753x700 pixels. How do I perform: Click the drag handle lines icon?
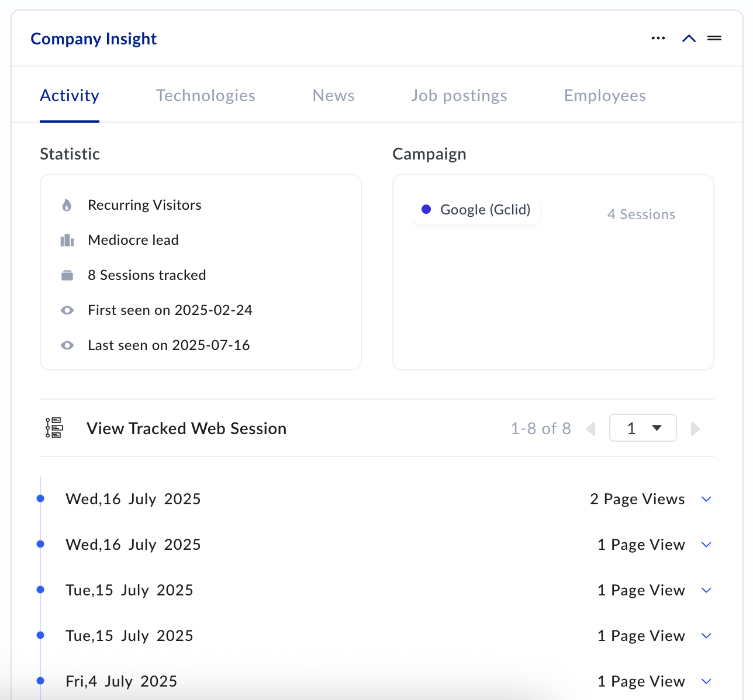[x=714, y=39]
